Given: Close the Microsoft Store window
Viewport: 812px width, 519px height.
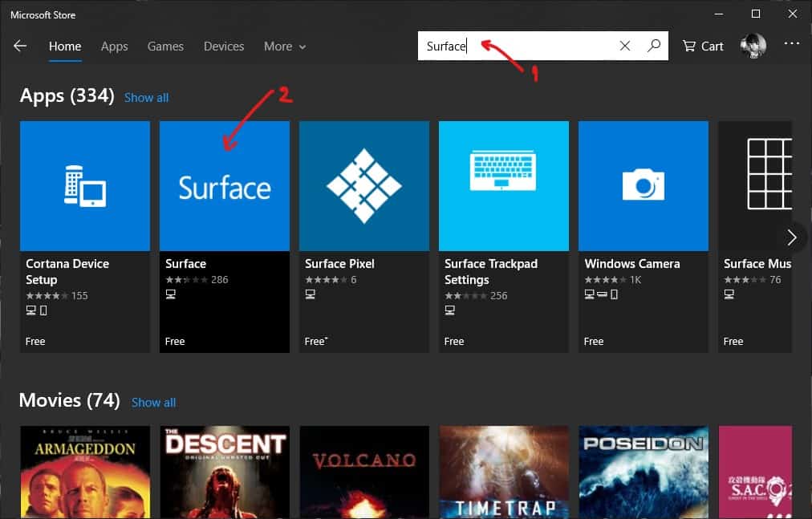Looking at the screenshot, I should pos(792,14).
